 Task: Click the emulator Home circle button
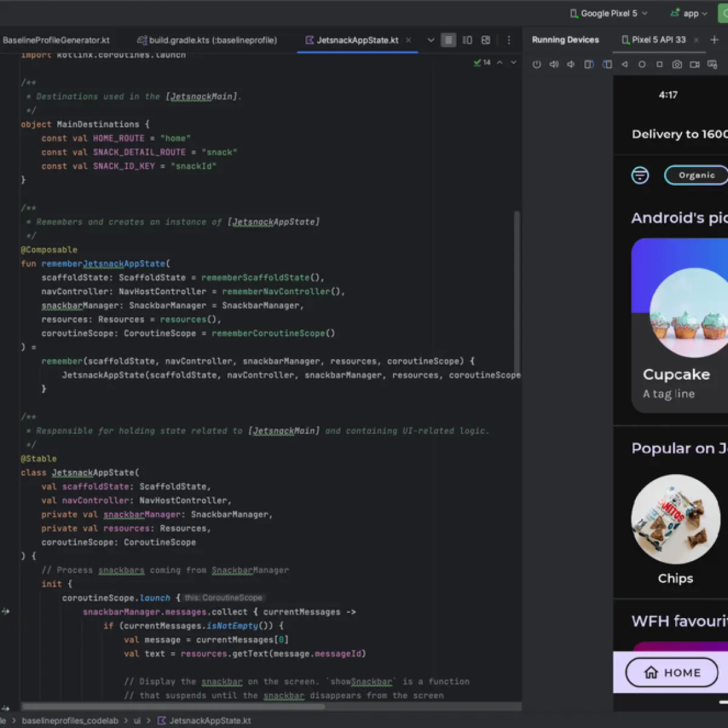point(642,64)
